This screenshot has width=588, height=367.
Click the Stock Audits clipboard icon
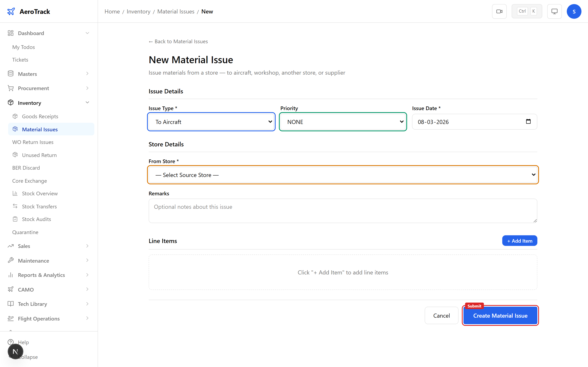tap(15, 219)
